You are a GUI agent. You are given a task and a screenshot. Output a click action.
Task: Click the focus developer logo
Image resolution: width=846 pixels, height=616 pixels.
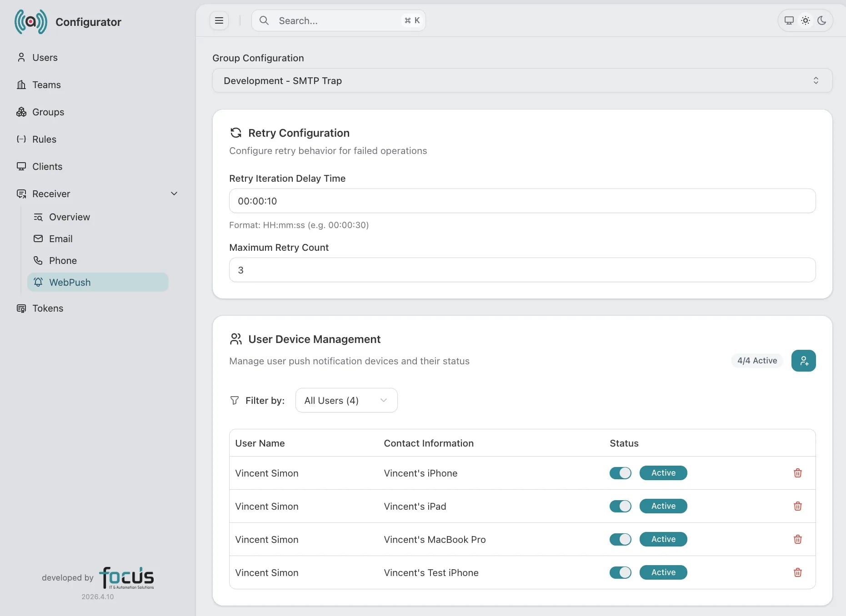127,578
